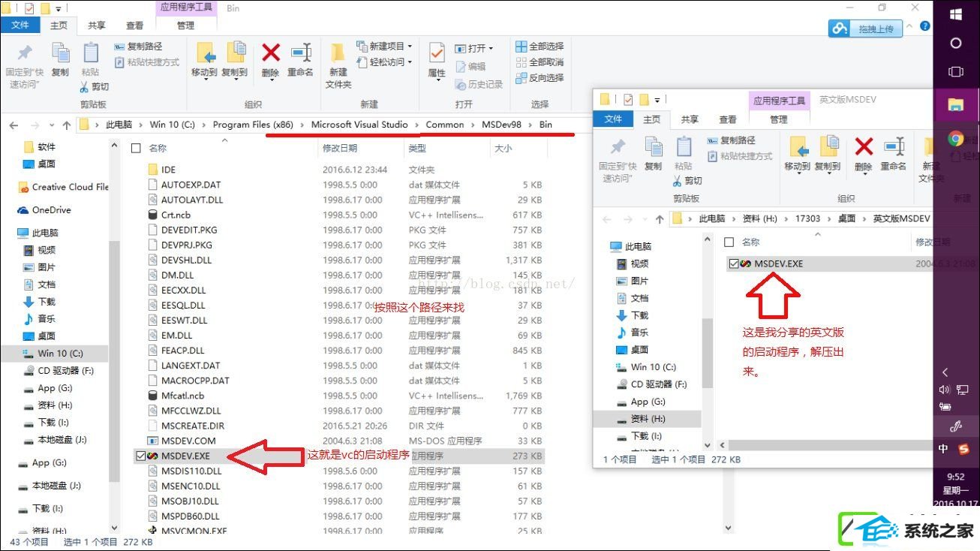Select DEVSHL.DLL in main file list
The width and height of the screenshot is (980, 551).
186,260
